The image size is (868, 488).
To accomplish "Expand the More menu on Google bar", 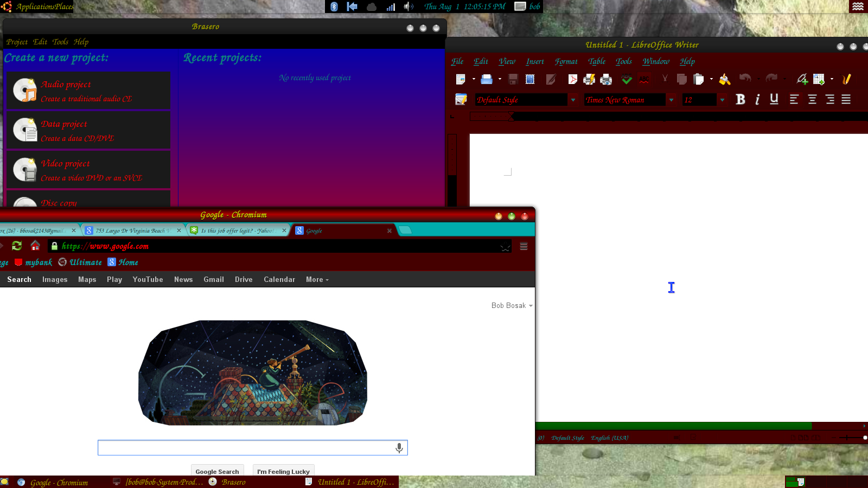I will [x=317, y=279].
